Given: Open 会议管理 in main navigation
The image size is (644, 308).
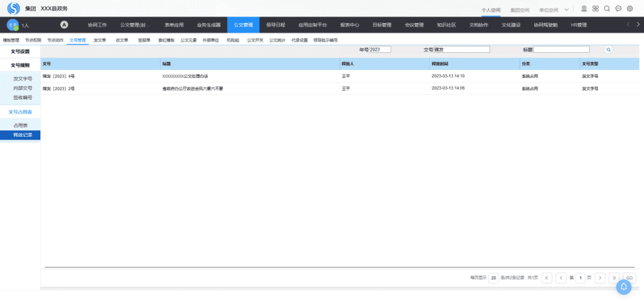Looking at the screenshot, I should [x=414, y=25].
